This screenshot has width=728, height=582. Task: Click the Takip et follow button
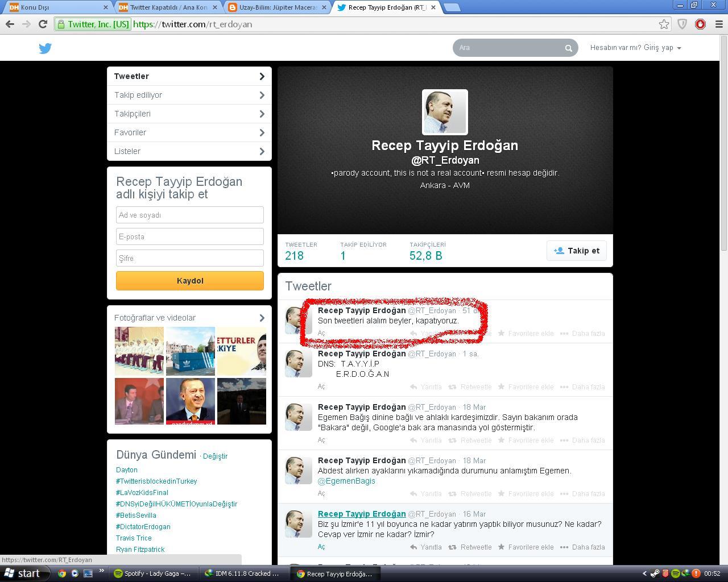pyautogui.click(x=577, y=251)
